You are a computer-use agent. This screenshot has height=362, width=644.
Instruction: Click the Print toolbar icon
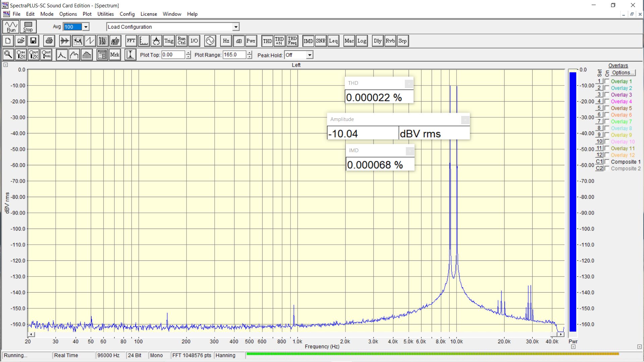(49, 41)
